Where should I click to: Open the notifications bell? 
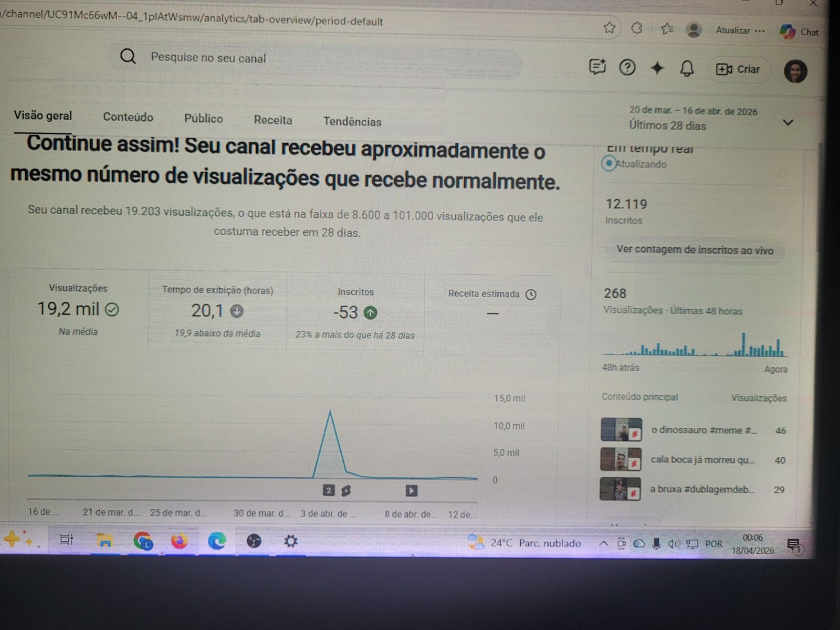(x=687, y=68)
